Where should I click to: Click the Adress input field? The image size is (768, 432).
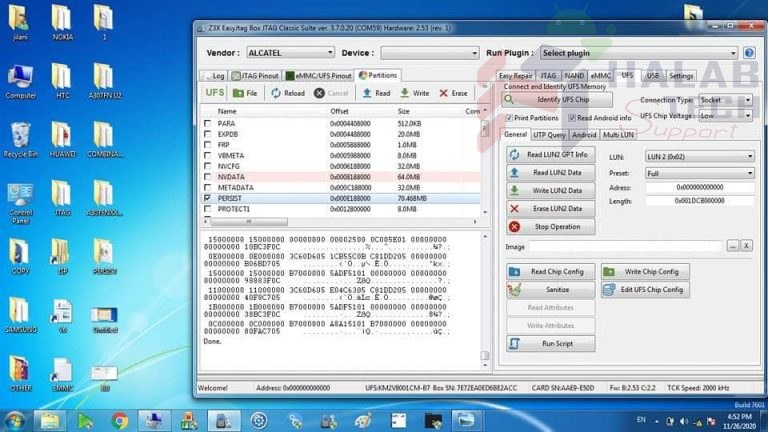[699, 188]
